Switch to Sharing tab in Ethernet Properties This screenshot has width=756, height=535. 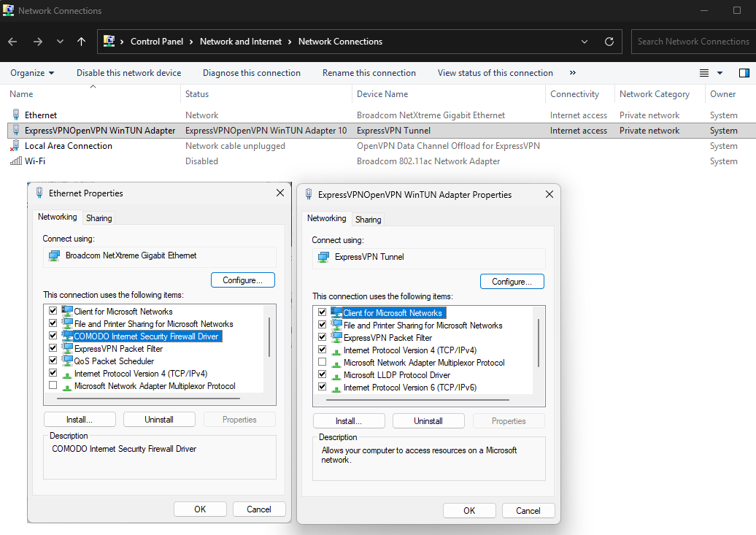click(99, 218)
